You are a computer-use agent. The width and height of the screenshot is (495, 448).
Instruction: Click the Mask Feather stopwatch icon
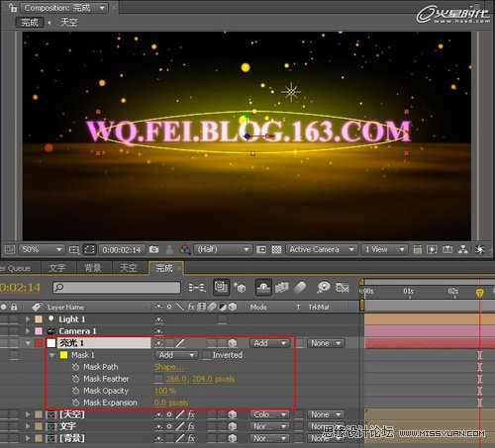pyautogui.click(x=76, y=379)
